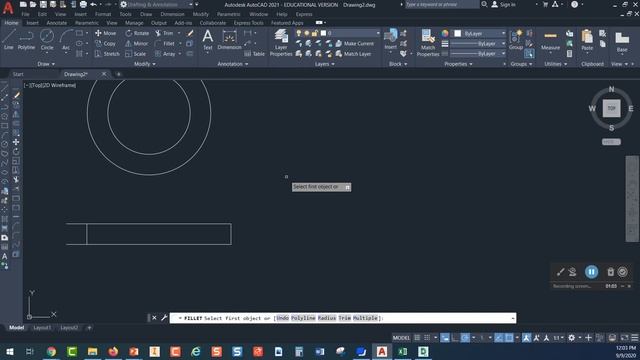This screenshot has height=360, width=640.
Task: Click the Trim tool
Action: (164, 33)
